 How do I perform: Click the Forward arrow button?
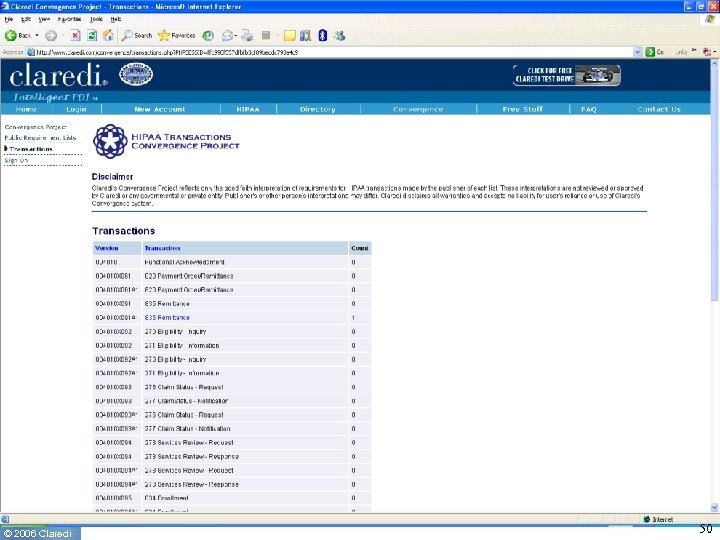click(51, 35)
